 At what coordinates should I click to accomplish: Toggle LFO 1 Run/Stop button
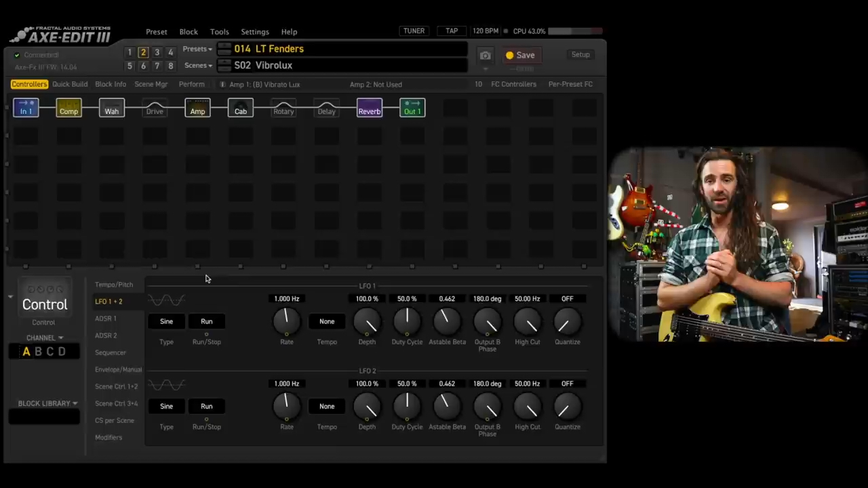pos(206,321)
